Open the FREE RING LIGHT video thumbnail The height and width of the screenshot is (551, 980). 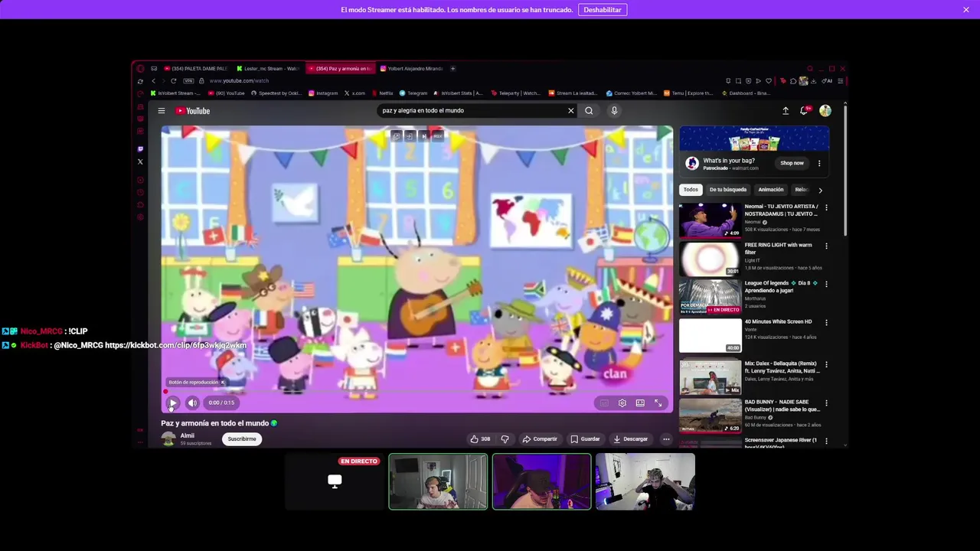click(710, 259)
